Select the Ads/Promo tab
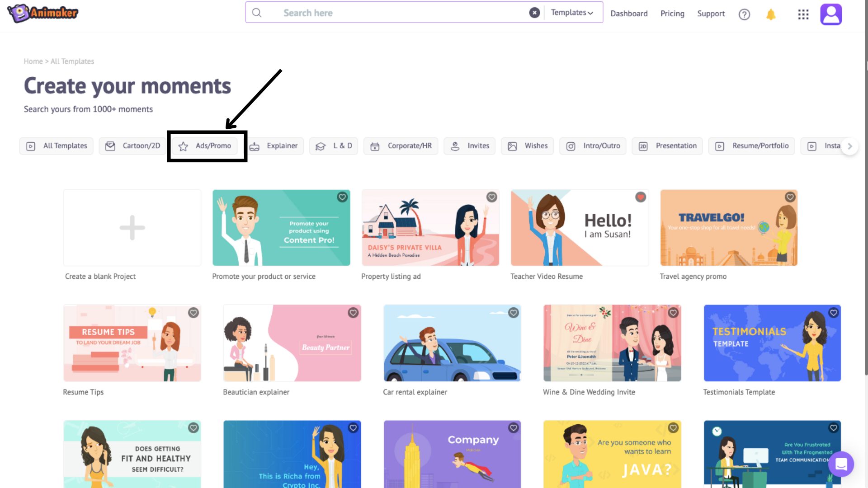 point(206,145)
